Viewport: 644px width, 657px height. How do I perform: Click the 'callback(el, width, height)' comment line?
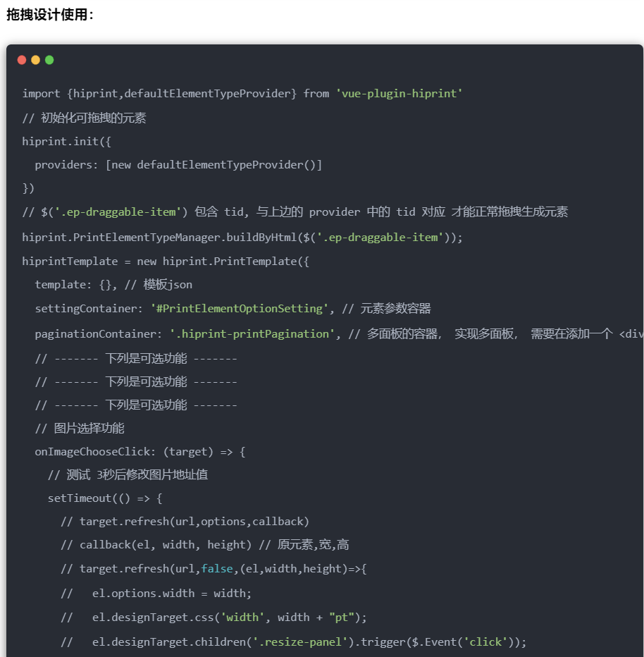coord(204,545)
